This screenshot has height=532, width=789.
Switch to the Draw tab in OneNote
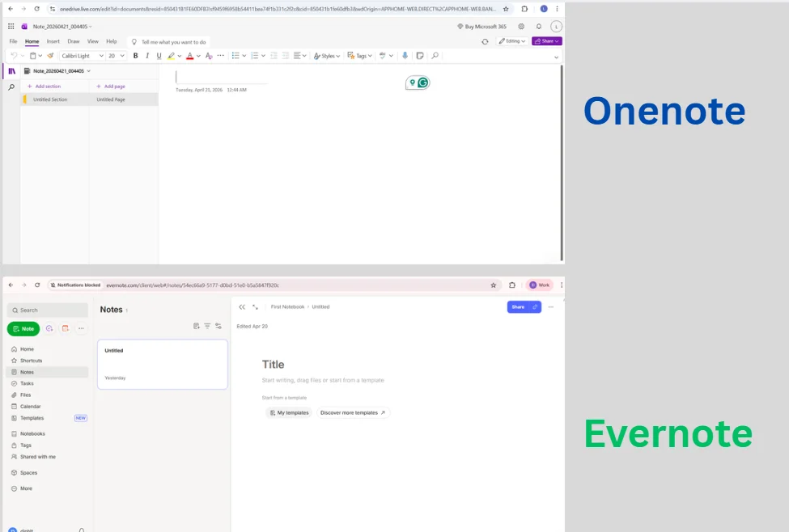coord(74,41)
